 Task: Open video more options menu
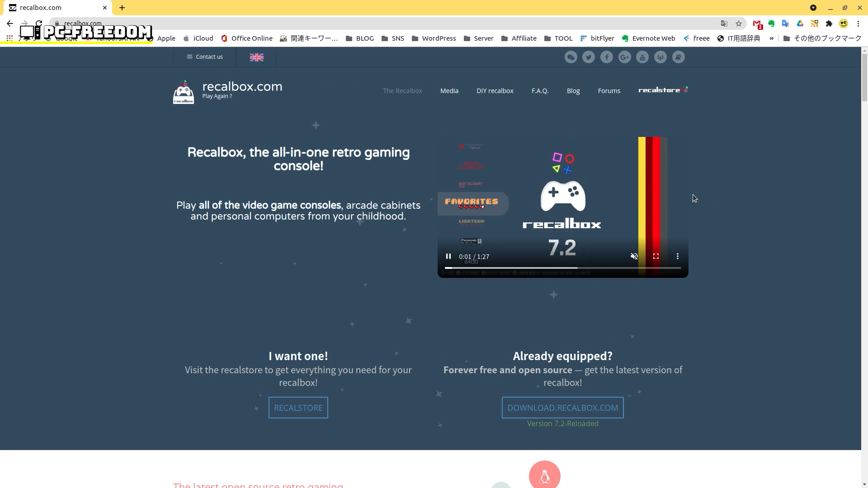677,256
